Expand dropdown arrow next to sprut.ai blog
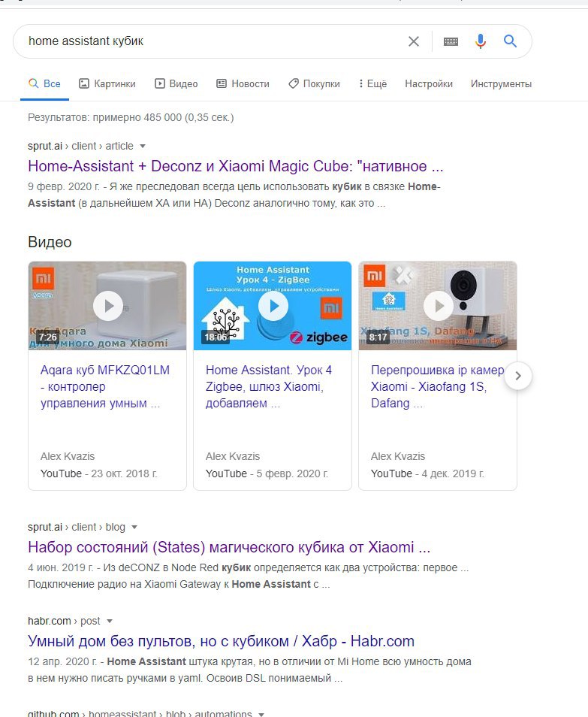The image size is (588, 717). coord(134,528)
